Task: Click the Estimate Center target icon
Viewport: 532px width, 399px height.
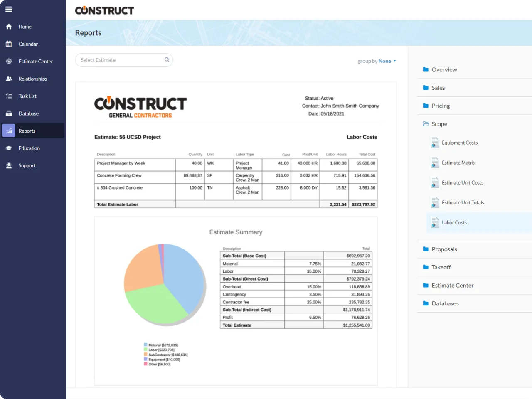Action: 9,62
